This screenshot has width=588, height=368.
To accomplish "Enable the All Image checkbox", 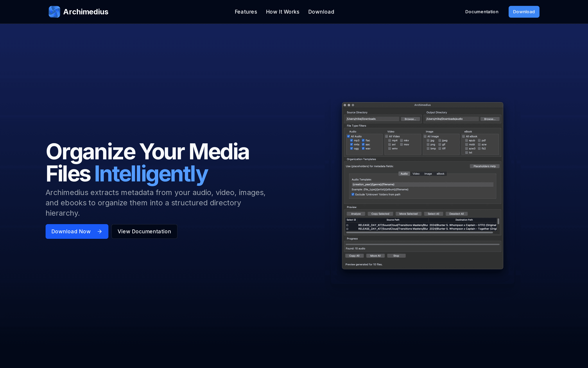I will coord(425,136).
